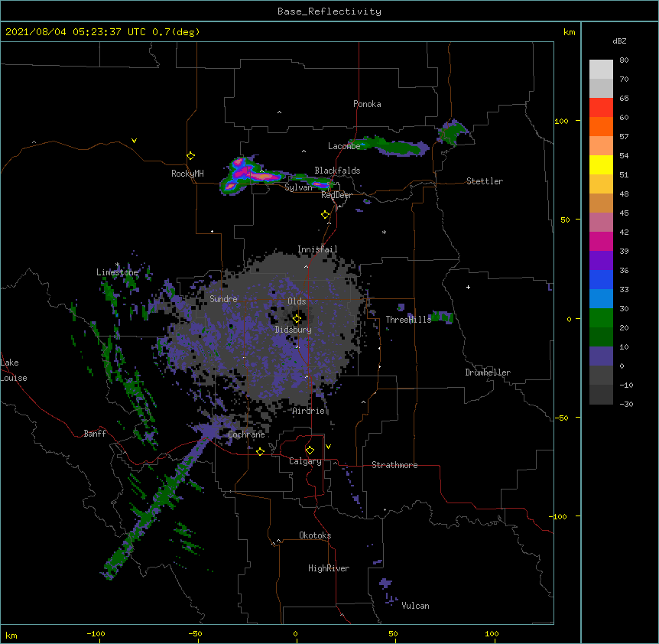Click the Ponoka city label
659x644 pixels.
click(x=367, y=104)
